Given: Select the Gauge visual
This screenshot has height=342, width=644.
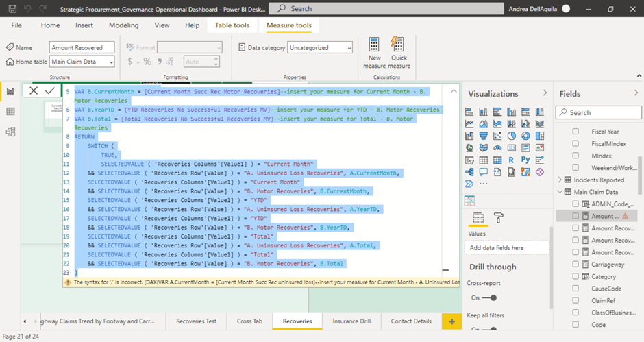Looking at the screenshot, I should coord(497,147).
